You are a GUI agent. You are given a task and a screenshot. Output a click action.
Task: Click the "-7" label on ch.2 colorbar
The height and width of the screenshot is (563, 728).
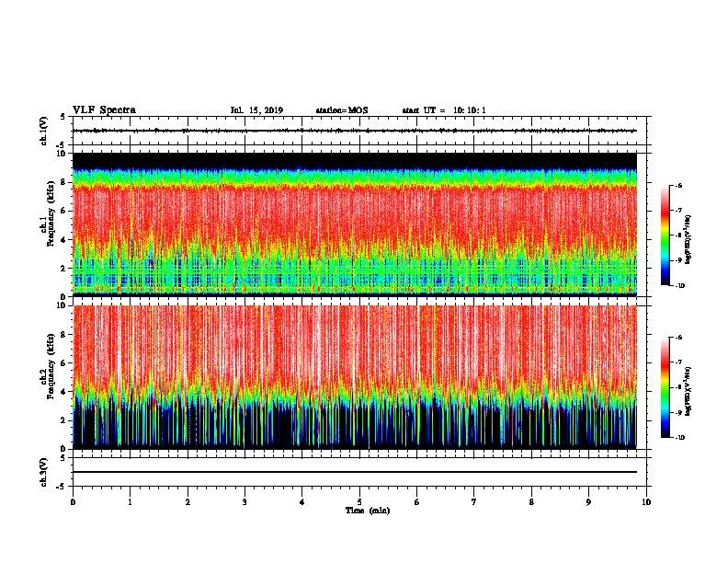678,362
